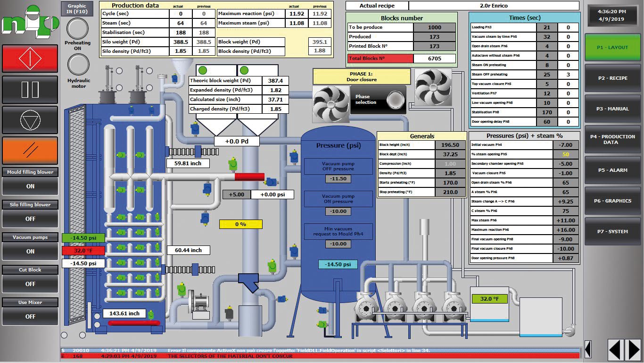Click the clock showing 4:36:20 PM
Viewport: 644px width, 363px height.
click(x=611, y=16)
